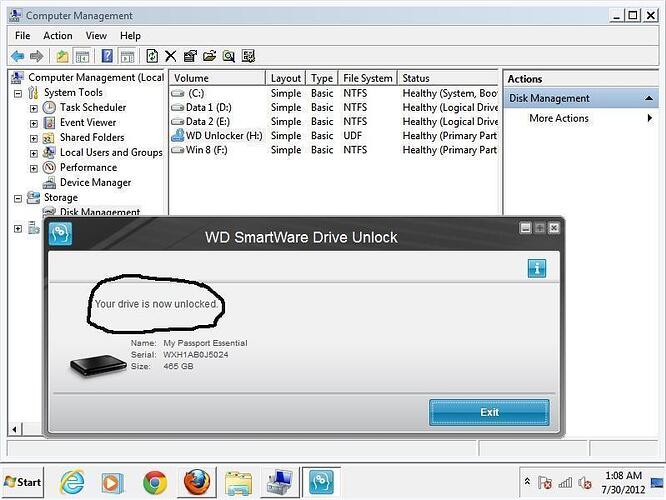
Task: Open Windows Explorer folder taskbar icon
Action: click(x=238, y=483)
